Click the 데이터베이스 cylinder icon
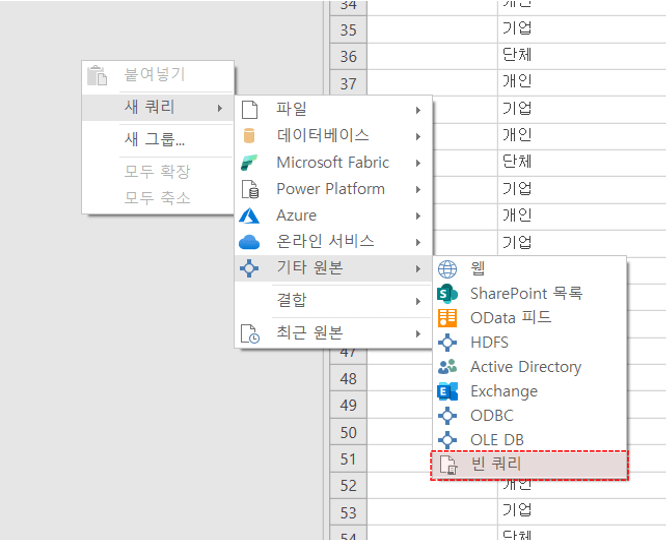 (250, 135)
